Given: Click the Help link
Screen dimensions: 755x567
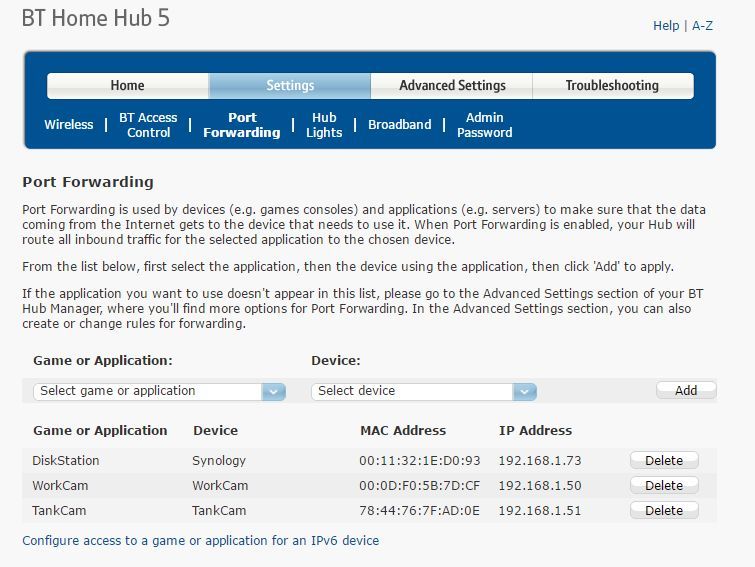Looking at the screenshot, I should pos(666,26).
